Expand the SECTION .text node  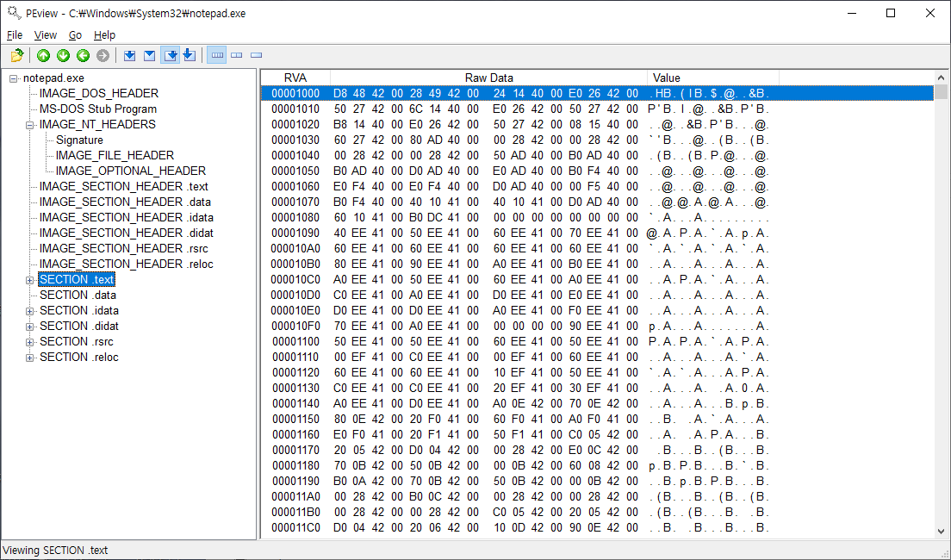tap(29, 280)
